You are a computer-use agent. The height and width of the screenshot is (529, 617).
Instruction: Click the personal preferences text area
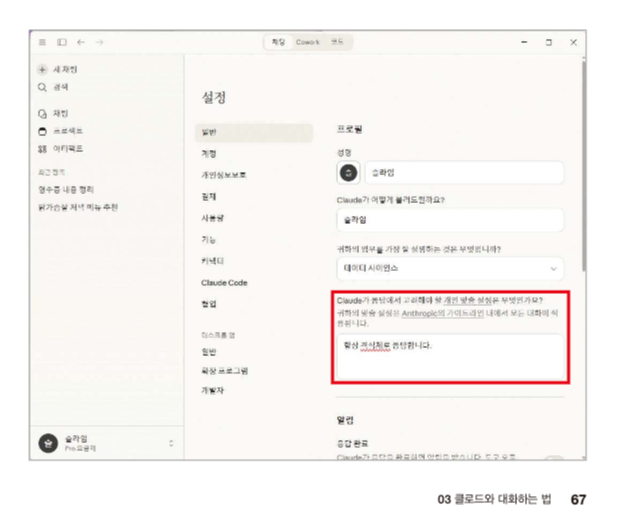(x=450, y=357)
